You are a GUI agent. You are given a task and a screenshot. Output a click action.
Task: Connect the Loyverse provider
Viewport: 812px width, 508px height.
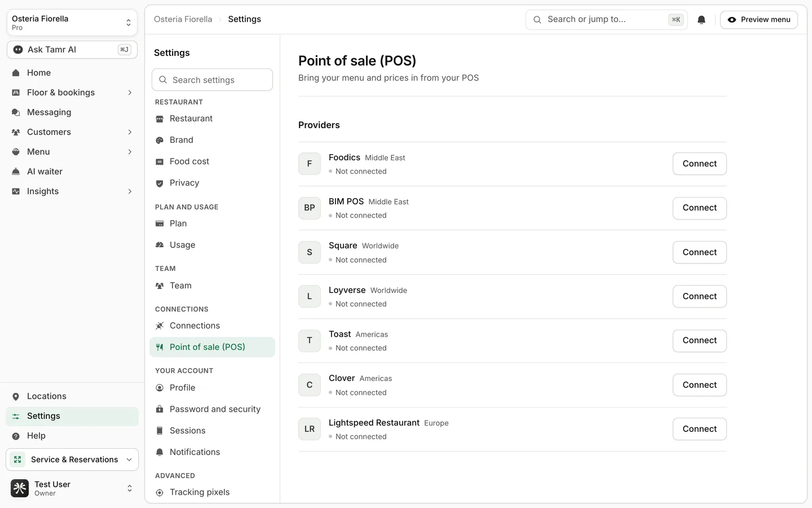tap(700, 296)
